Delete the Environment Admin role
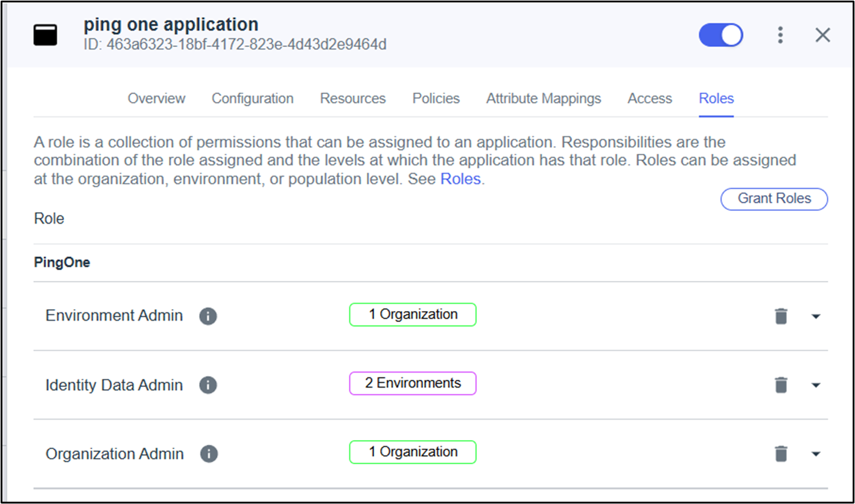Screen dimensions: 855x504 (x=781, y=316)
